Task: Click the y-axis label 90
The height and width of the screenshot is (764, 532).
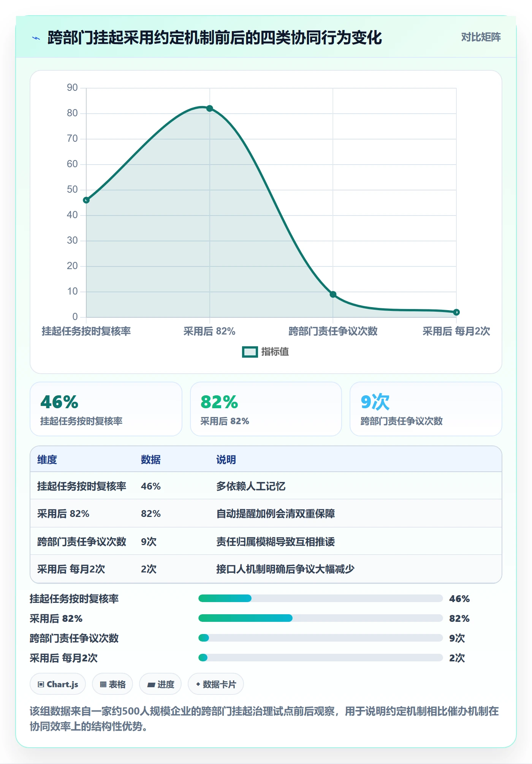Action: click(72, 88)
